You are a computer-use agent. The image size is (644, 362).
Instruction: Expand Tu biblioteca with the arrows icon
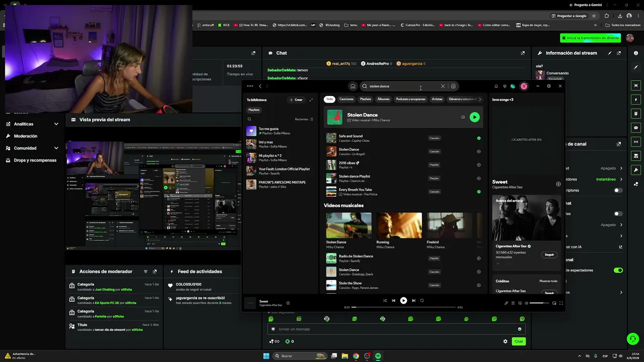[311, 100]
